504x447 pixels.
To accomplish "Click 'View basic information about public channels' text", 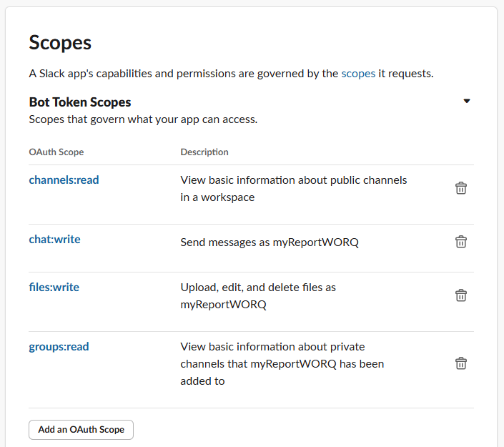I will point(293,180).
